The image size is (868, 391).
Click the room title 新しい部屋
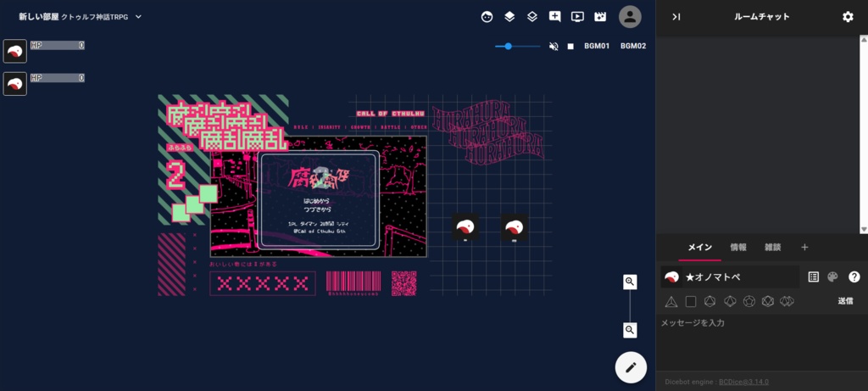pos(38,17)
